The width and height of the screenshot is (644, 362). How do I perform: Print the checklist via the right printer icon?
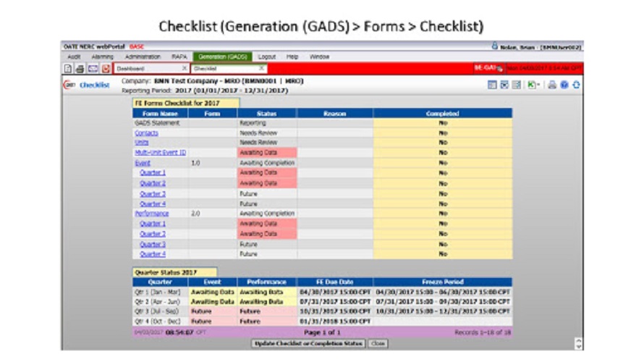(552, 85)
